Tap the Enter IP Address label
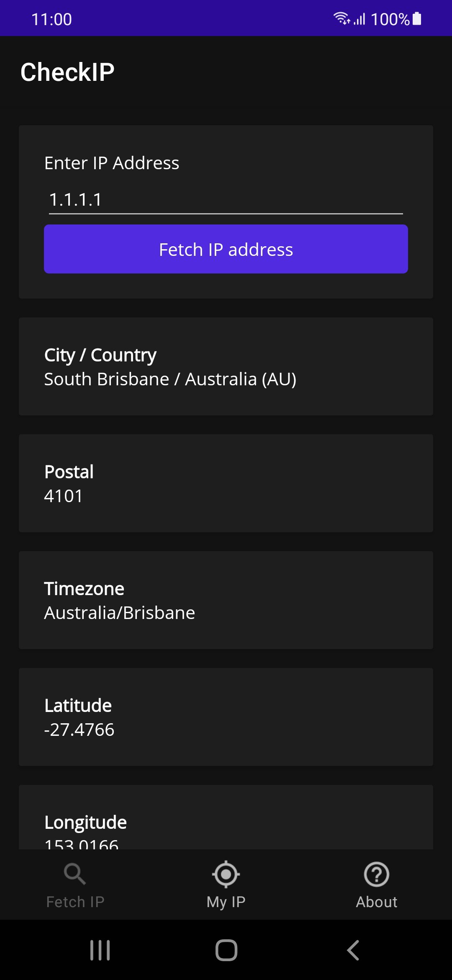The height and width of the screenshot is (980, 452). point(112,163)
